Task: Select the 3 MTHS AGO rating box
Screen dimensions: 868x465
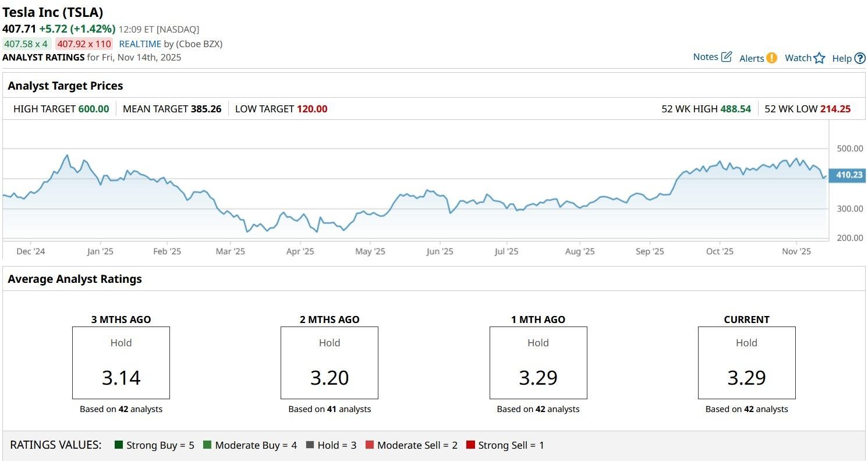Action: click(x=121, y=363)
